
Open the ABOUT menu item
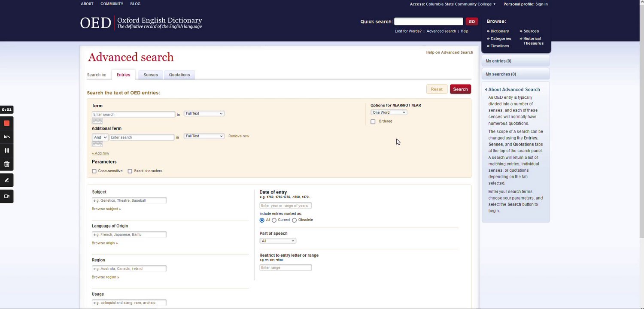(87, 4)
